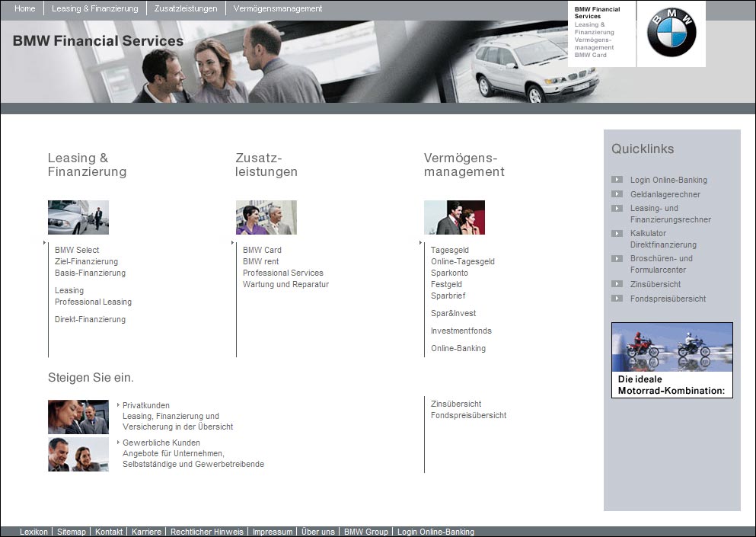
Task: Open Über uns footer link
Action: tap(317, 532)
